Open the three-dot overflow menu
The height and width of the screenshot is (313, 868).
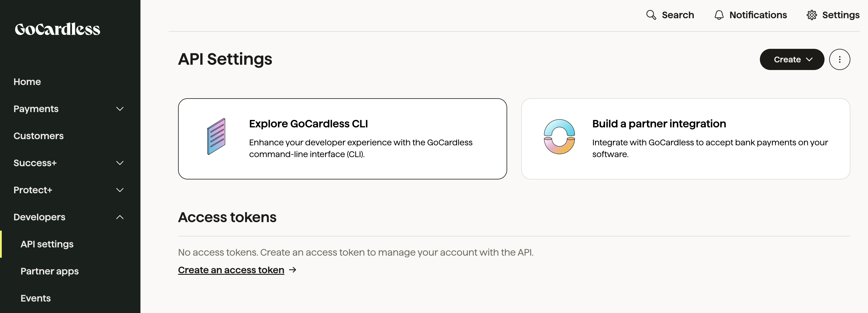pos(840,59)
